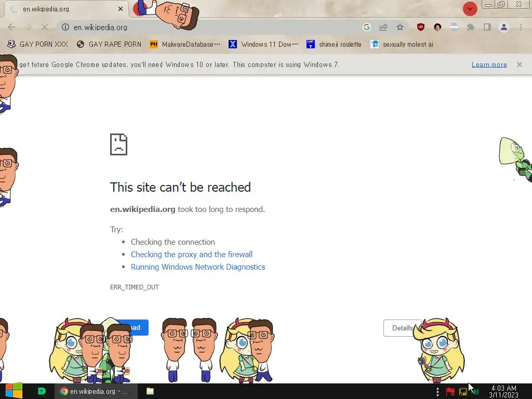The height and width of the screenshot is (399, 532).
Task: Click the striped flag extension icon
Action: click(454, 27)
